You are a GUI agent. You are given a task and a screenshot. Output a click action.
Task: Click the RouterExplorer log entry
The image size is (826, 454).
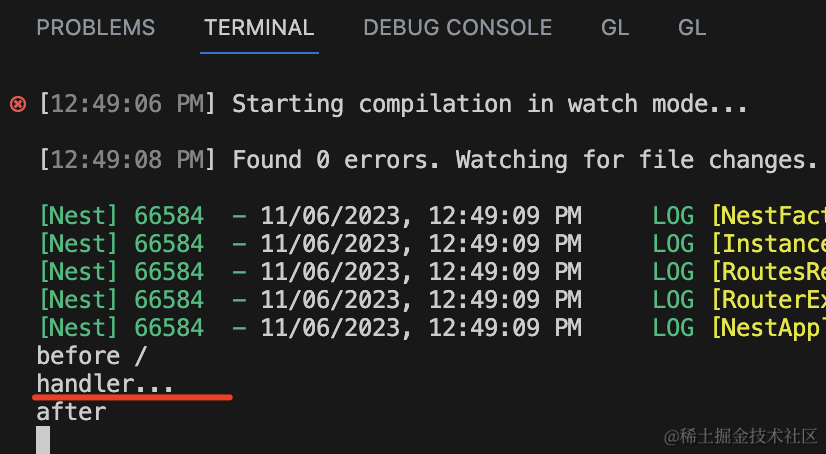tap(767, 300)
